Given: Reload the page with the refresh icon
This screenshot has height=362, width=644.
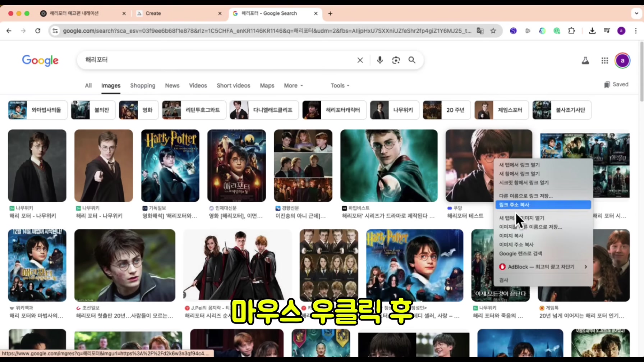Looking at the screenshot, I should tap(38, 31).
